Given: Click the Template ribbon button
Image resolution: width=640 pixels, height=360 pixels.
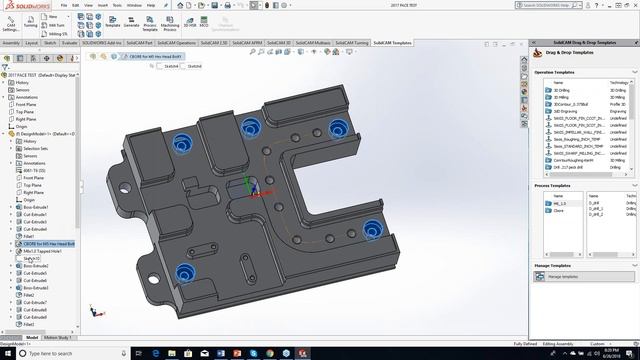Looking at the screenshot, I should 113,22.
